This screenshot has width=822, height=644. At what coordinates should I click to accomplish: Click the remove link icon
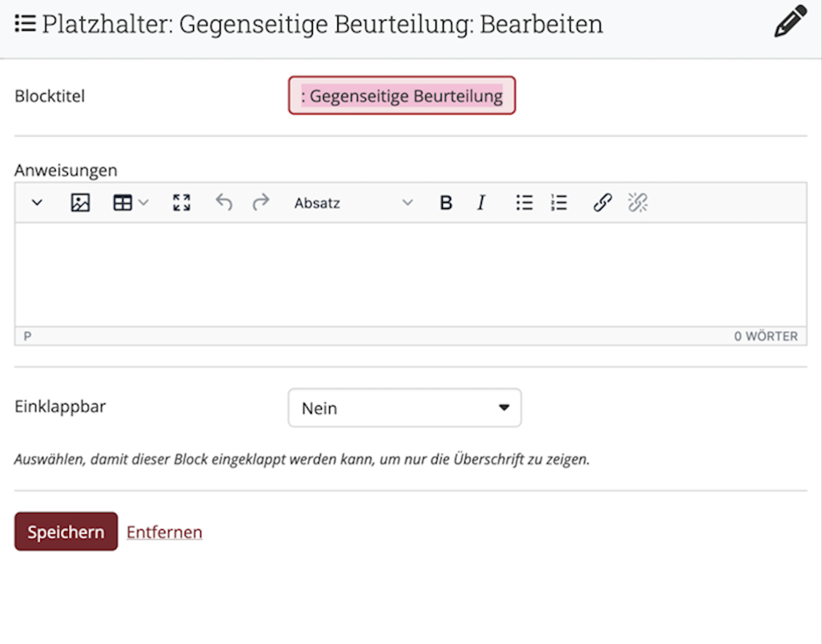click(x=638, y=203)
